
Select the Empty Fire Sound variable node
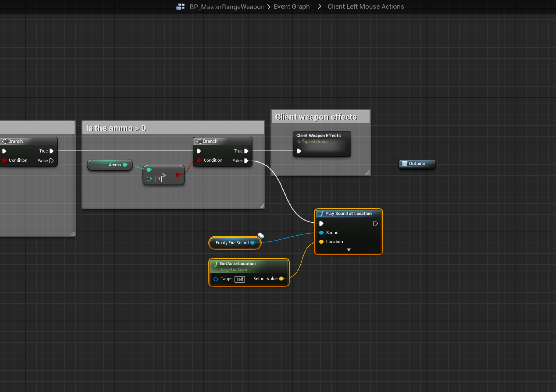(232, 243)
